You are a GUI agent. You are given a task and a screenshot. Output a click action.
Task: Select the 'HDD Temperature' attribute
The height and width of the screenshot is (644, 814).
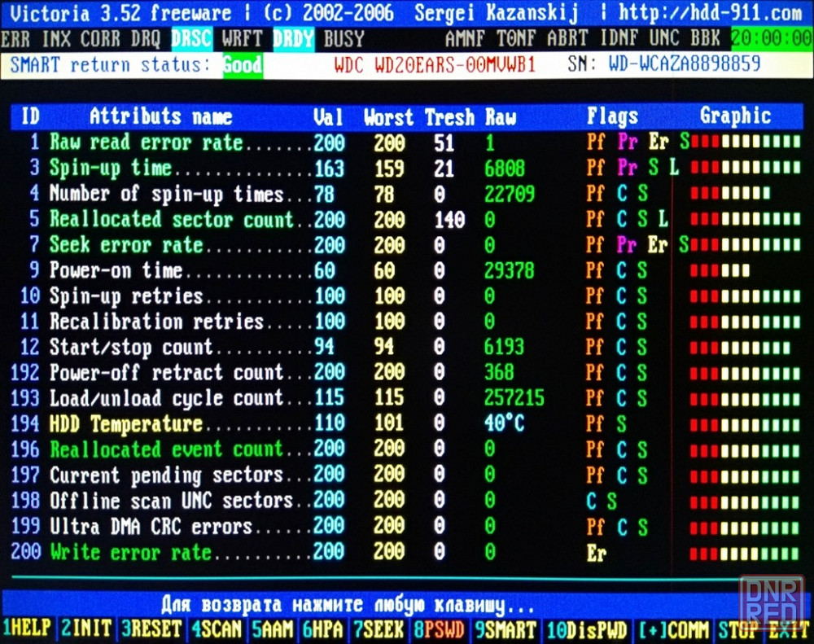point(406,424)
